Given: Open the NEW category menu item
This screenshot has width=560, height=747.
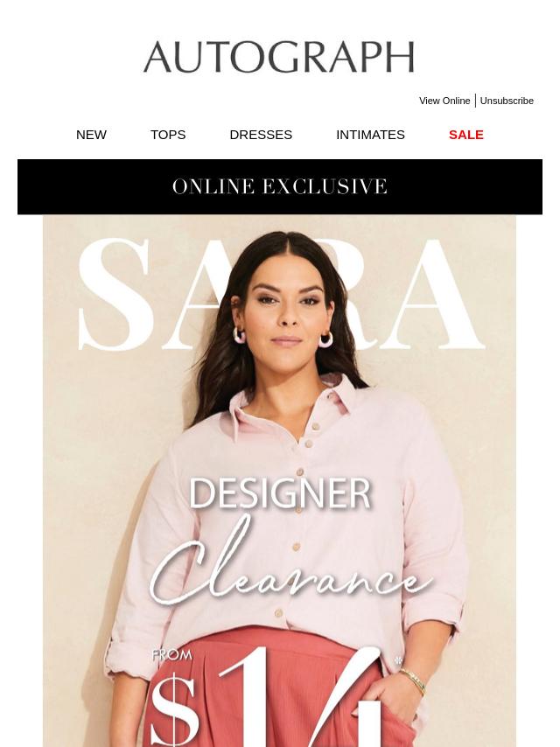Looking at the screenshot, I should (x=91, y=135).
